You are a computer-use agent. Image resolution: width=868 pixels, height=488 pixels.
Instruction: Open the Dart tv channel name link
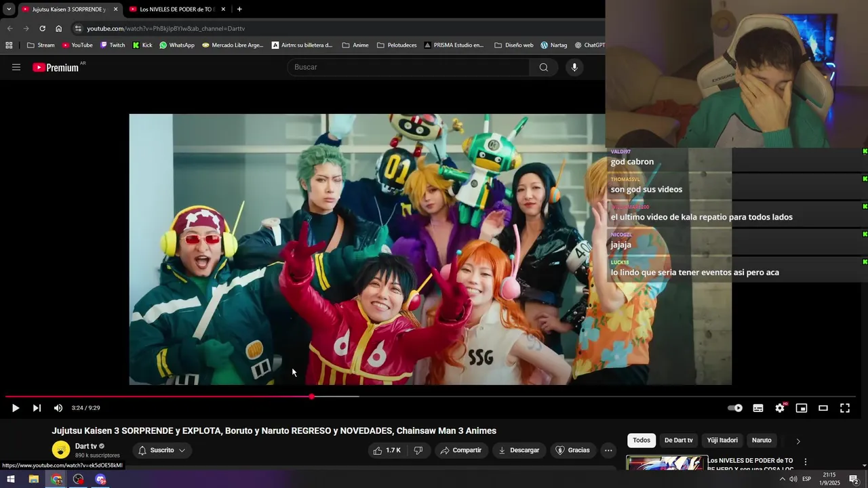click(x=86, y=446)
